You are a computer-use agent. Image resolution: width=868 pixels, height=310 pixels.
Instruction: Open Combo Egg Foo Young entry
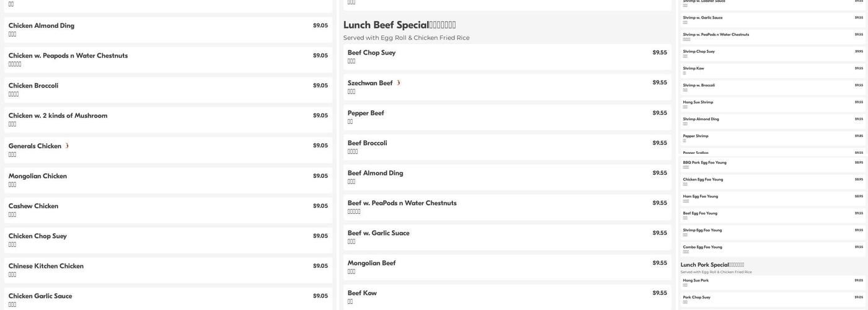[x=702, y=247]
